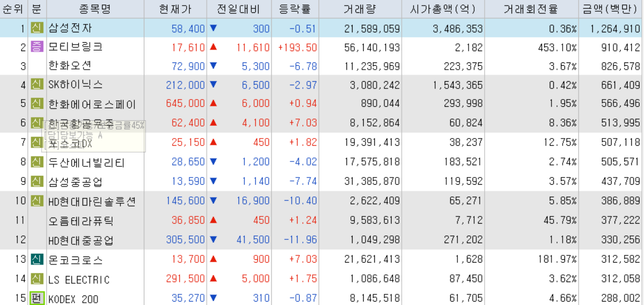The image size is (644, 305).
Task: Click the blue down arrow for 한화오션
Action: click(213, 66)
